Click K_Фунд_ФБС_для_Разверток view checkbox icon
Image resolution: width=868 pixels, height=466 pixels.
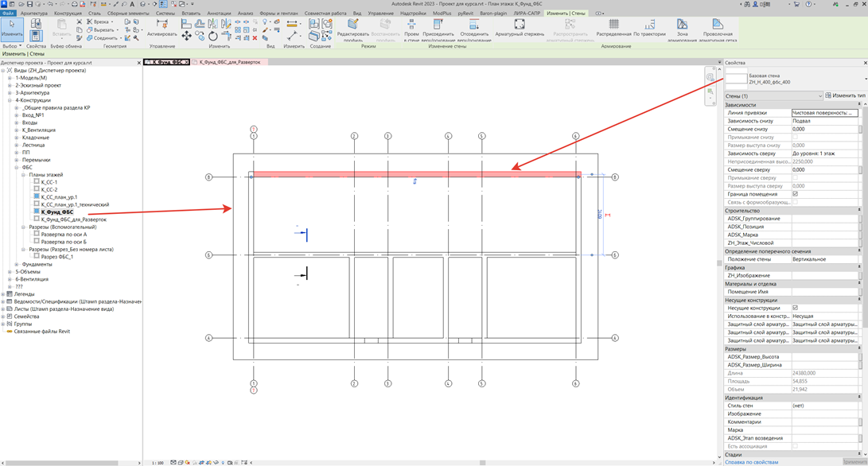(x=37, y=219)
